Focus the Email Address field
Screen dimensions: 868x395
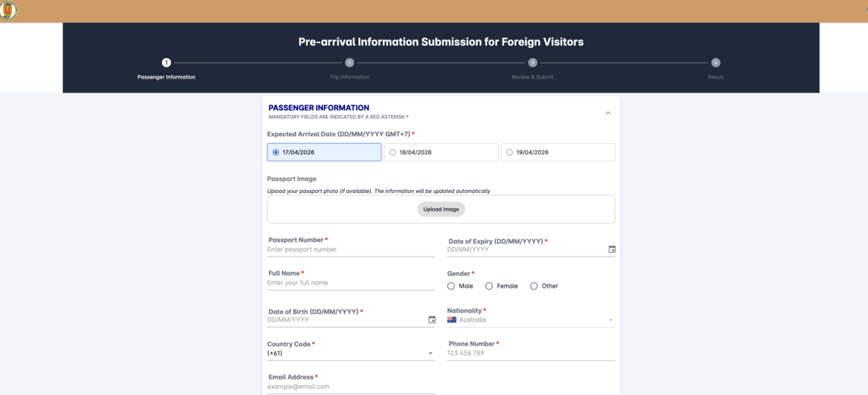point(350,387)
